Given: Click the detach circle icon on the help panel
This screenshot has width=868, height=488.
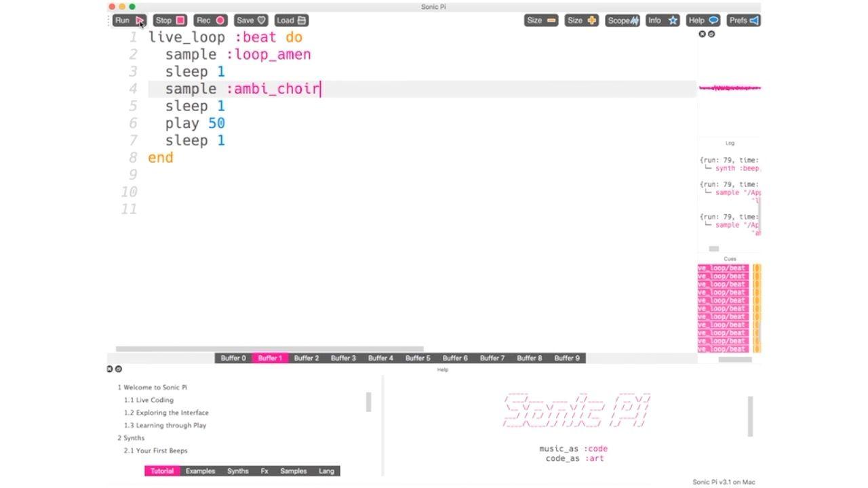Looking at the screenshot, I should (118, 369).
